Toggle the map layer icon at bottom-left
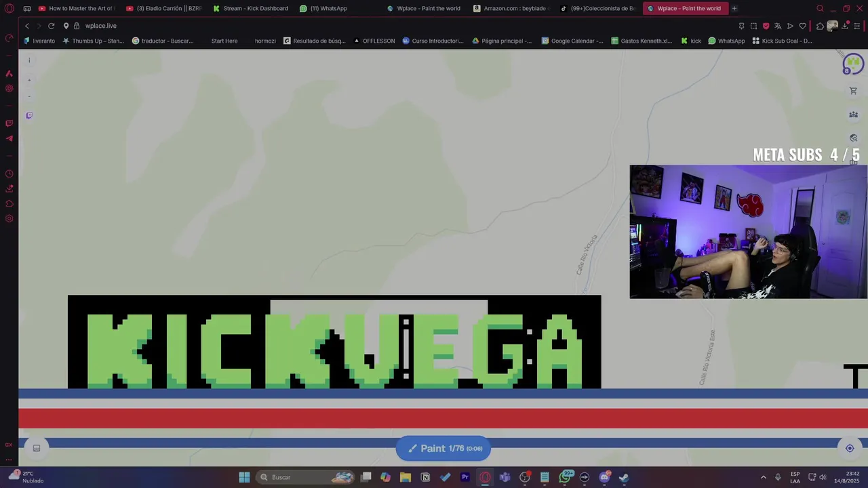This screenshot has height=488, width=868. (x=37, y=448)
